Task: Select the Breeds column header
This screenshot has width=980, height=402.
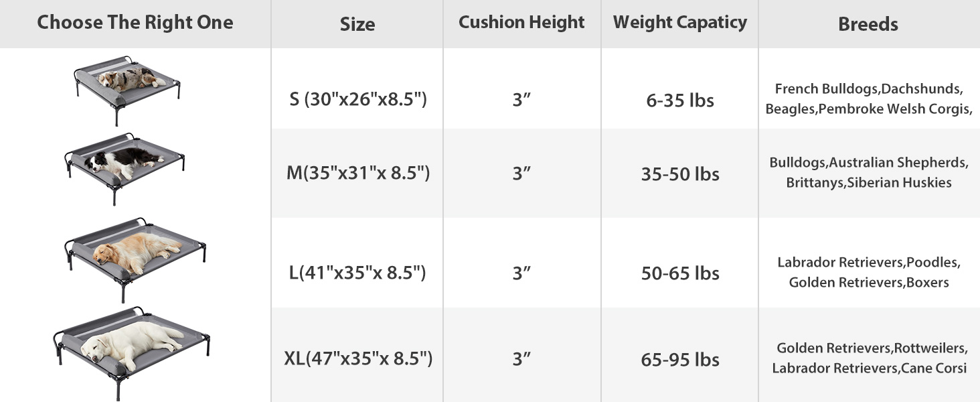Action: coord(868,24)
